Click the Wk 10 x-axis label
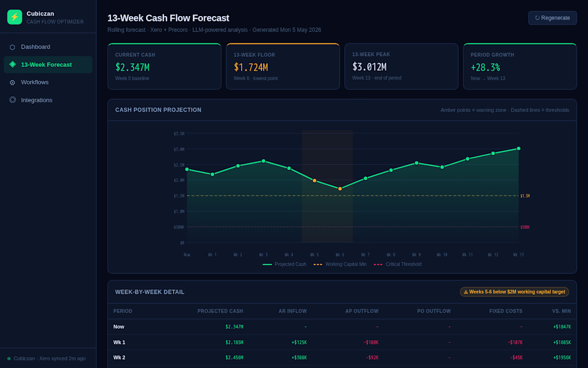Viewport: 588px width, 368px height. (x=442, y=255)
